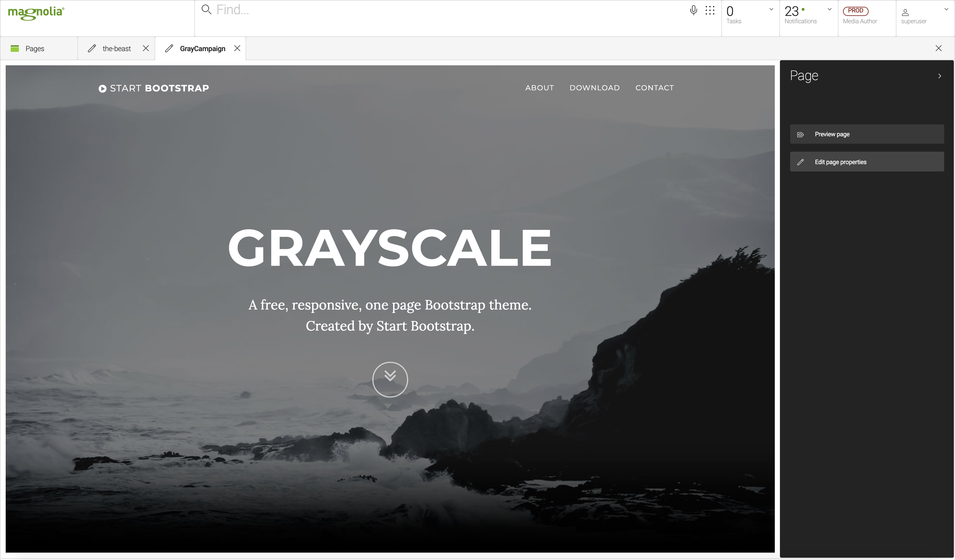Screen dimensions: 955x560
Task: Click the DOWNLOAD nav link
Action: (594, 88)
